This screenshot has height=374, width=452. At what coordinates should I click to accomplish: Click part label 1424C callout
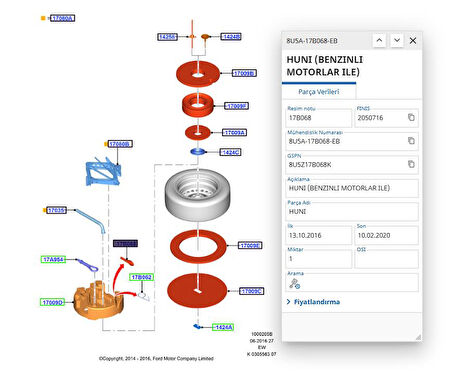230,152
